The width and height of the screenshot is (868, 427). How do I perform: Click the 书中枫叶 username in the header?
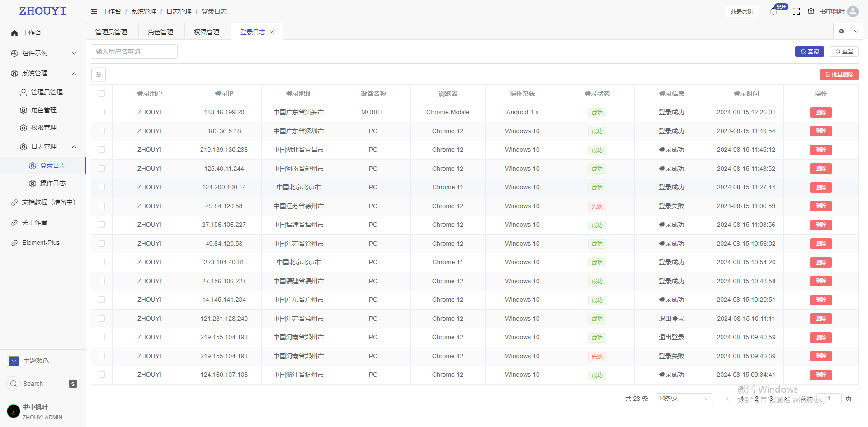point(832,11)
